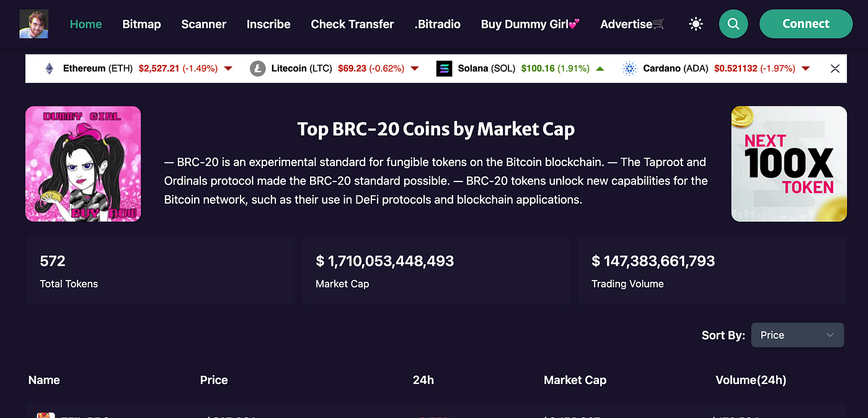Click Solana price $100.16 in ticker
Image resolution: width=868 pixels, height=418 pixels.
point(538,69)
